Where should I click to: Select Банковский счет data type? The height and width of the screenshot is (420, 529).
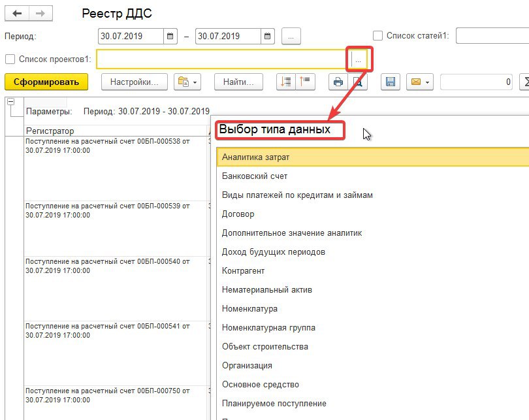pyautogui.click(x=372, y=176)
